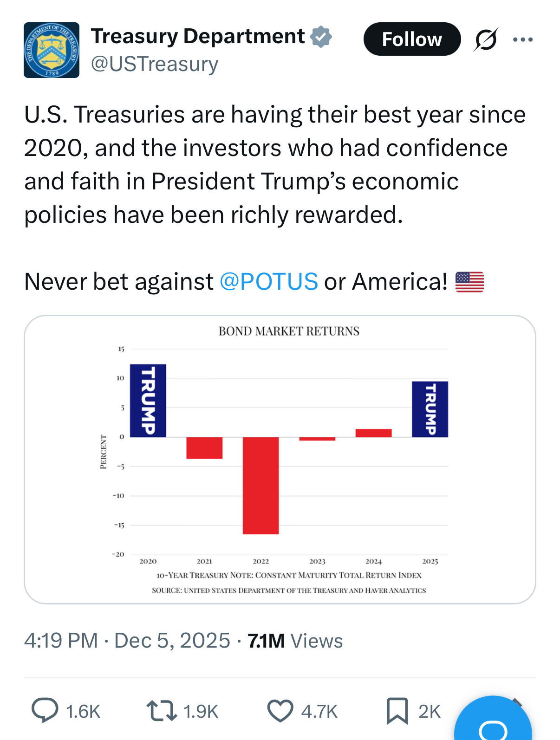The image size is (560, 740).
Task: Click the 1.9K repost count
Action: 201,711
